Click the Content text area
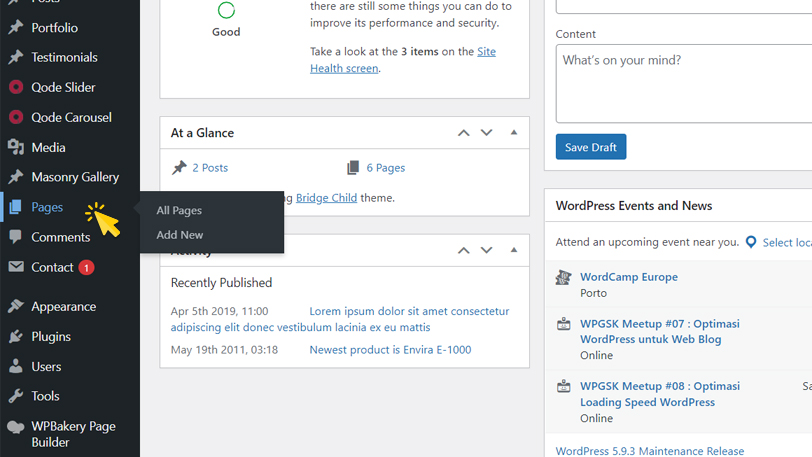 (x=684, y=83)
